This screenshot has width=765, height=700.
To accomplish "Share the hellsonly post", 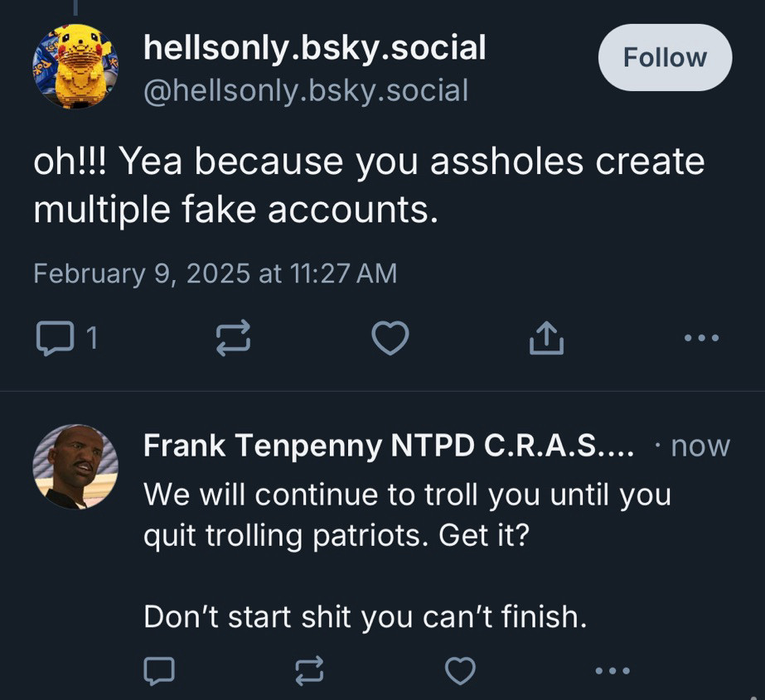I will [x=546, y=337].
